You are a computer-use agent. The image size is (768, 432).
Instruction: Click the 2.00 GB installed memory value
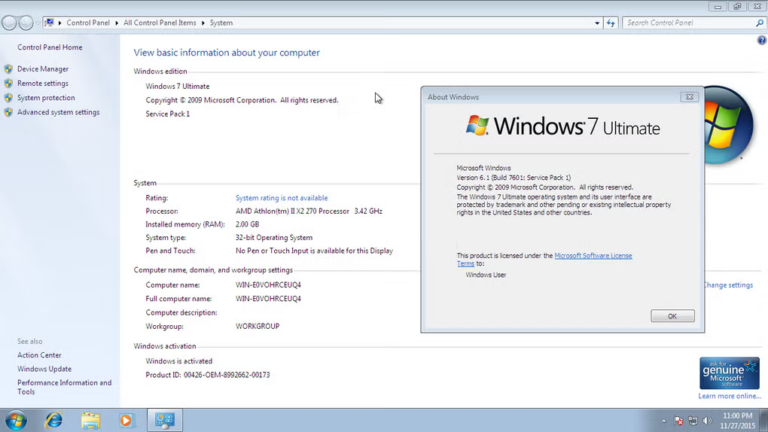pos(247,224)
